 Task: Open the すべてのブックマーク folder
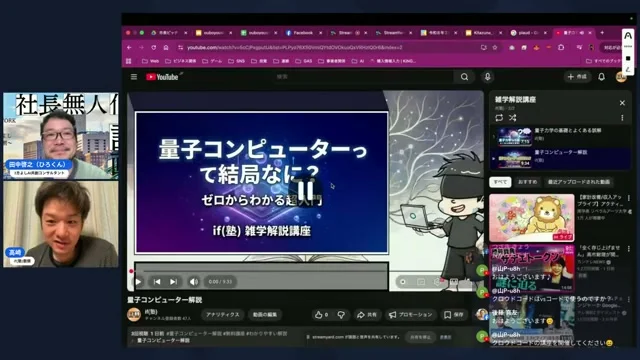pos(604,61)
